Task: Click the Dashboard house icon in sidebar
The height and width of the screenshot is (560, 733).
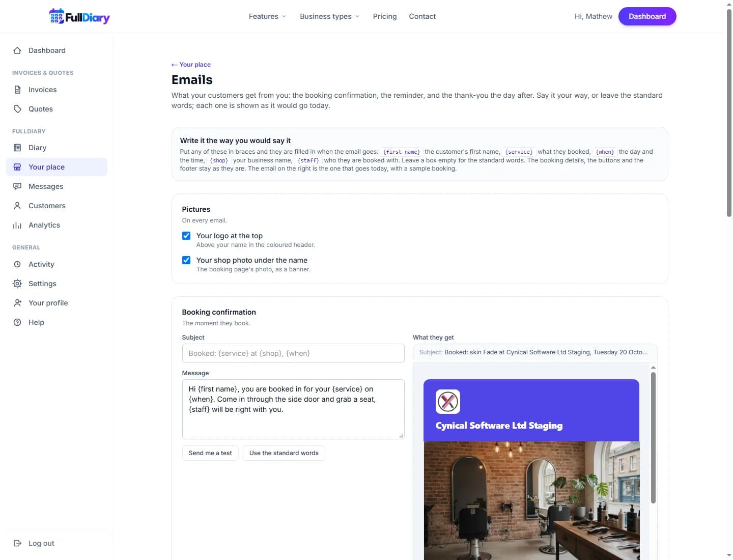Action: 17,50
